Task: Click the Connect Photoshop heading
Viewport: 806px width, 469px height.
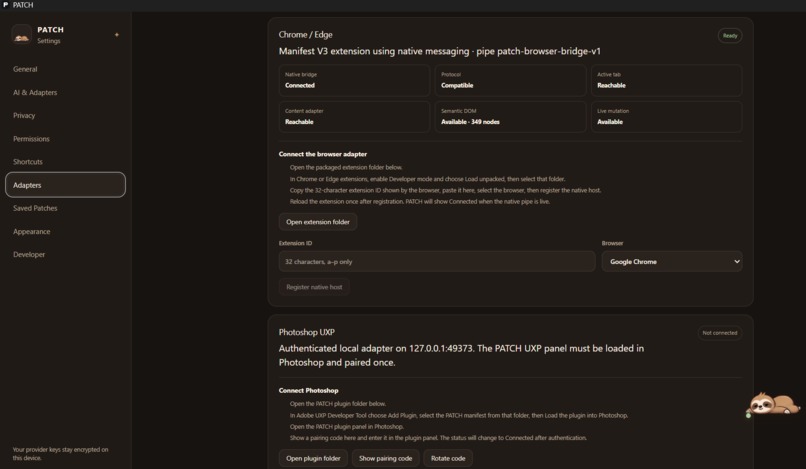Action: [x=308, y=390]
